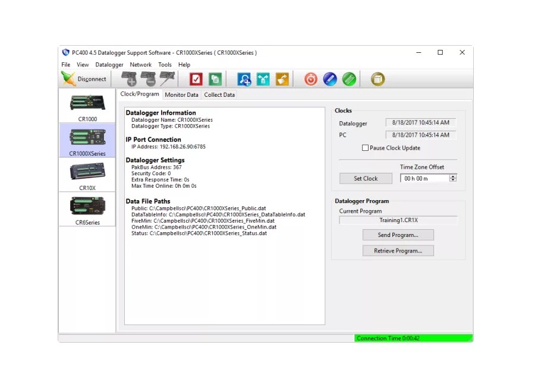The image size is (535, 392).
Task: Click the PC clock time field
Action: [x=421, y=135]
